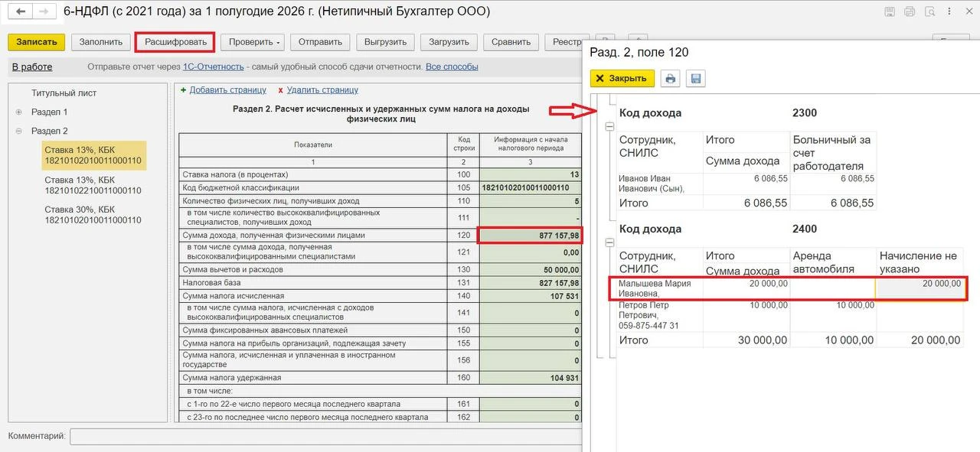Select the 30 000,00 total cell in popup
Image resolution: width=980 pixels, height=452 pixels.
point(746,340)
